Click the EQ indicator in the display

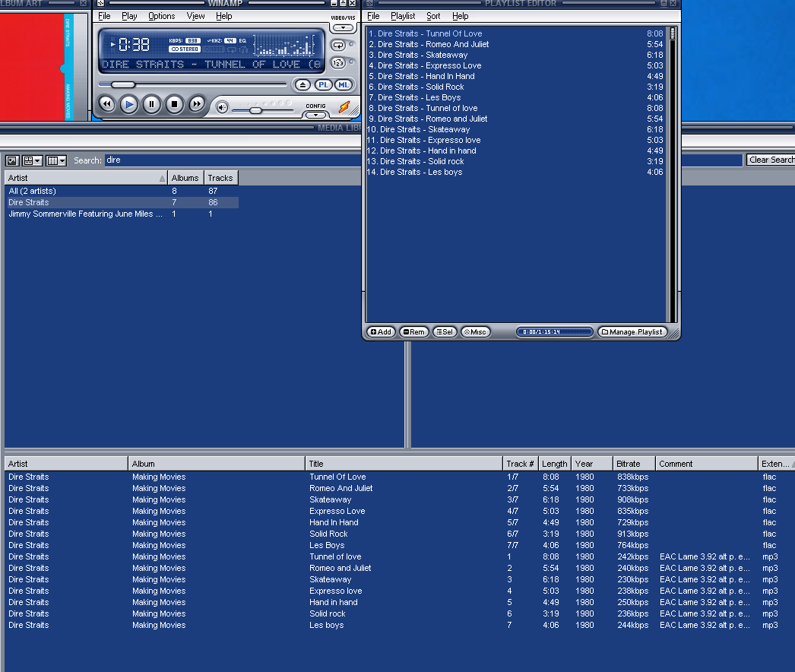pyautogui.click(x=242, y=40)
